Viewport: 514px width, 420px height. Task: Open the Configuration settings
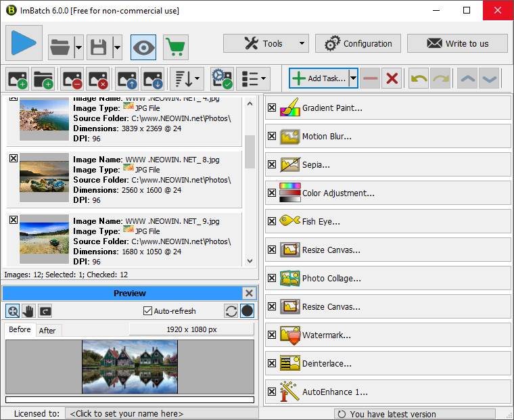(x=358, y=43)
